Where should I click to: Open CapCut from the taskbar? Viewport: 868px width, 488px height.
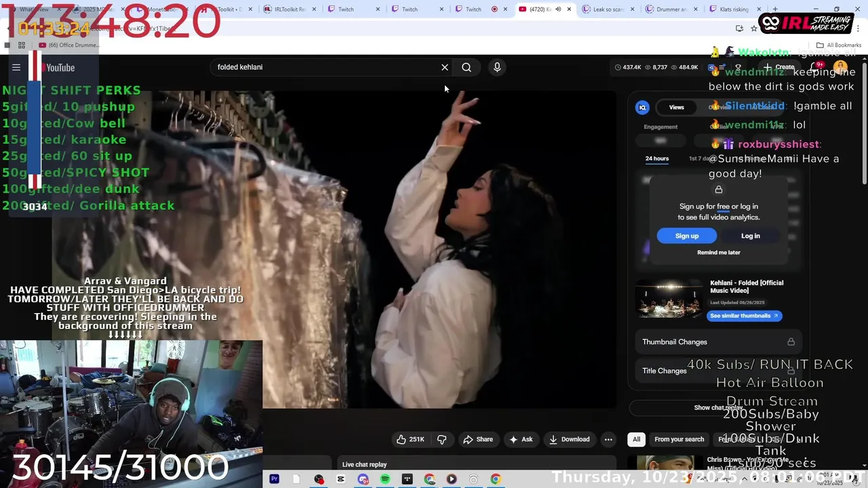tap(340, 479)
